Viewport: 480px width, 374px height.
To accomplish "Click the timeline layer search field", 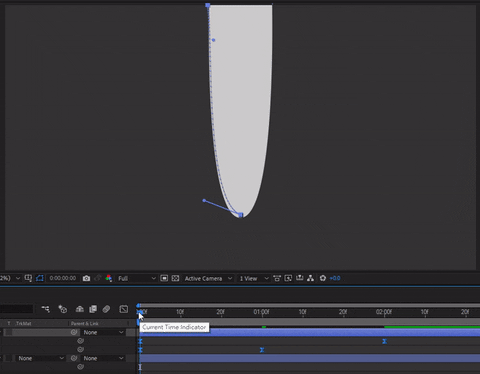I will coord(17,309).
